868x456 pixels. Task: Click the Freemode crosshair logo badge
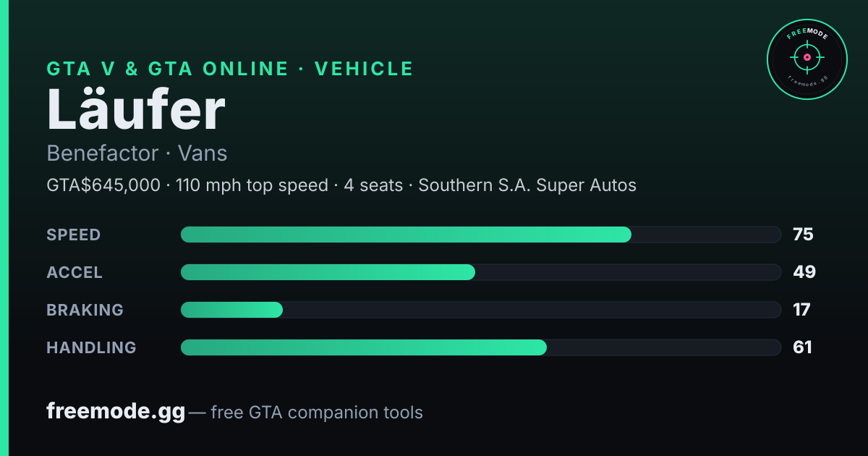coord(807,59)
